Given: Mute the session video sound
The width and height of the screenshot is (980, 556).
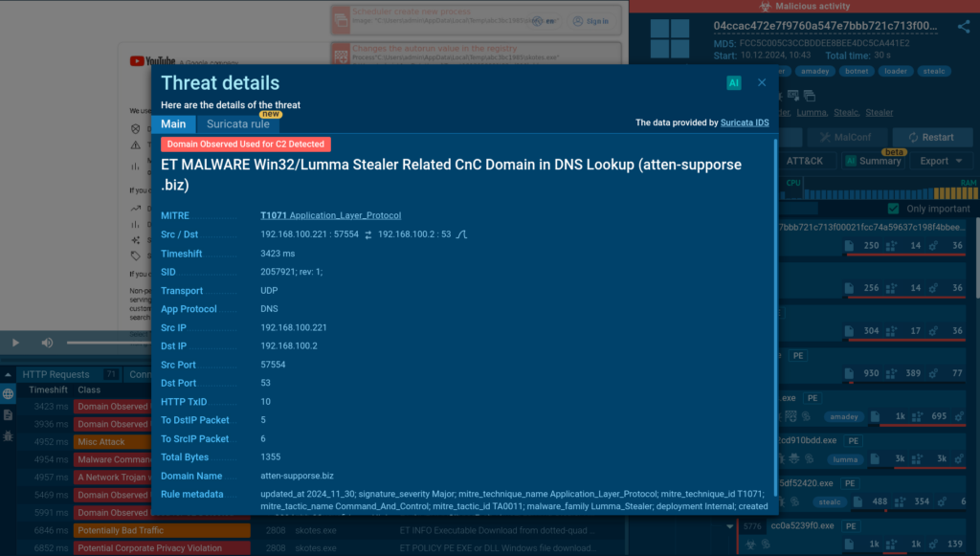Looking at the screenshot, I should (x=48, y=343).
